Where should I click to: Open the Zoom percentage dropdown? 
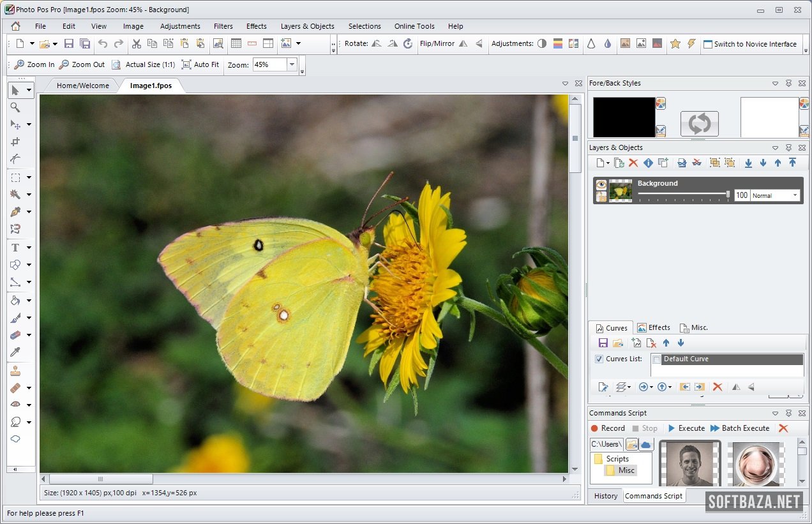(x=292, y=64)
